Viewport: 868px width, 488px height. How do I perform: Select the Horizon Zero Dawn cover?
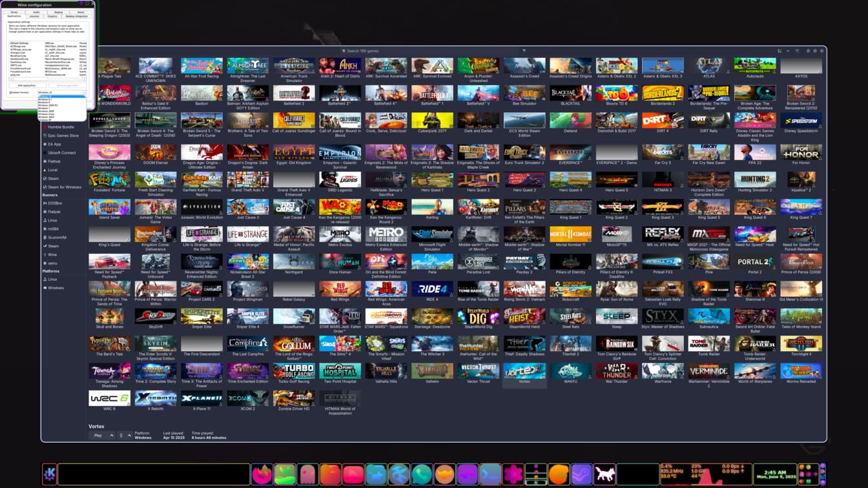coord(708,179)
